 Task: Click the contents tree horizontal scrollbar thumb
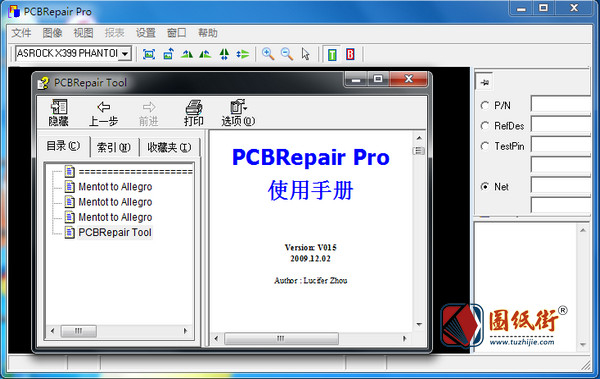[78, 331]
